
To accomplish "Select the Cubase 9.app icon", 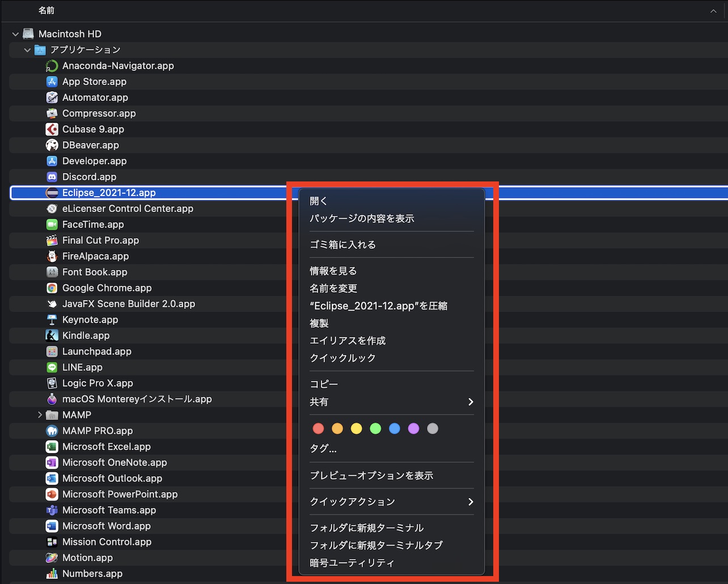I will pos(52,129).
